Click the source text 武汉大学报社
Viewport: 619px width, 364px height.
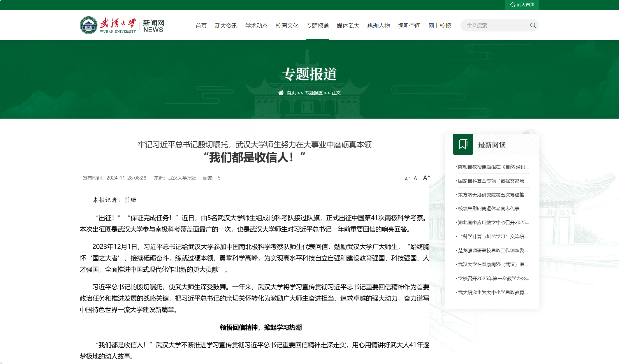point(182,178)
